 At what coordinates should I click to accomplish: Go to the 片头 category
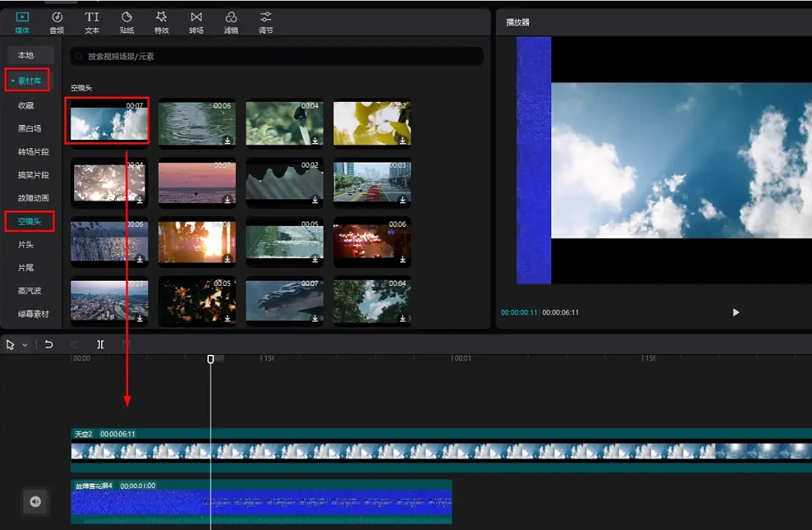click(26, 245)
